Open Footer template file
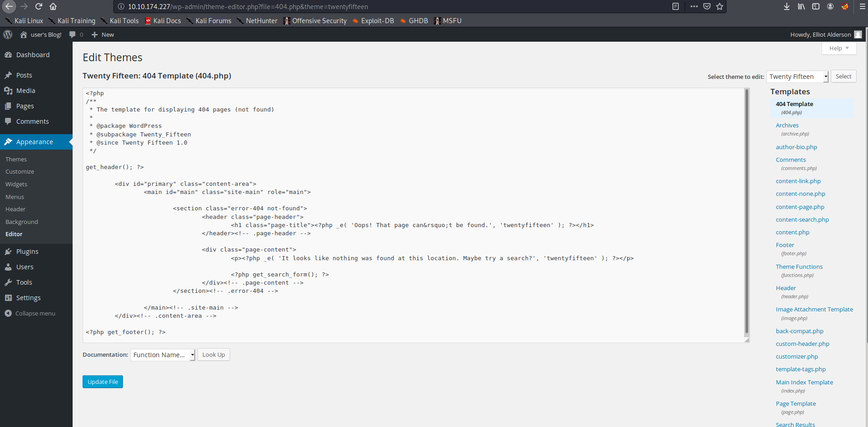Image resolution: width=868 pixels, height=427 pixels. [785, 245]
